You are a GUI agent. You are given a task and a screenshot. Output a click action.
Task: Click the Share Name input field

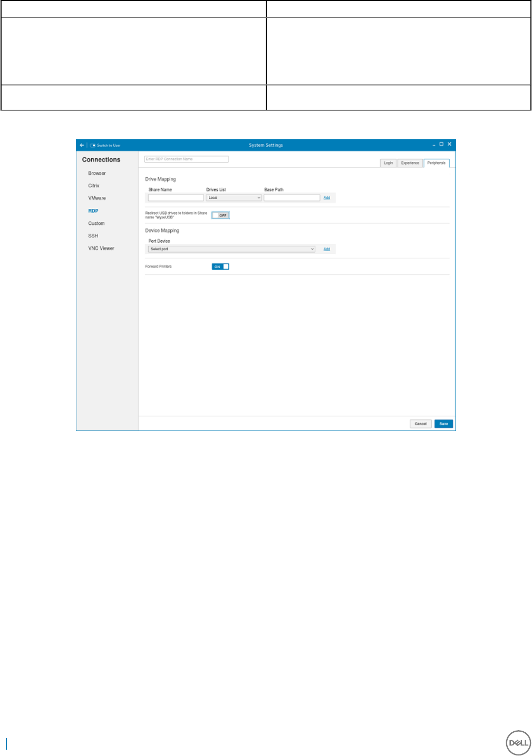(x=176, y=198)
